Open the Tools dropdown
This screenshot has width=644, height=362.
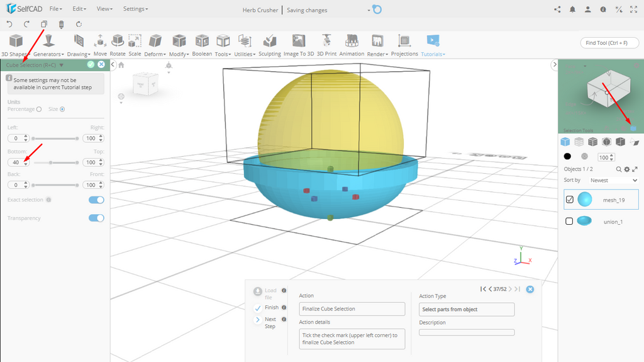[x=223, y=45]
